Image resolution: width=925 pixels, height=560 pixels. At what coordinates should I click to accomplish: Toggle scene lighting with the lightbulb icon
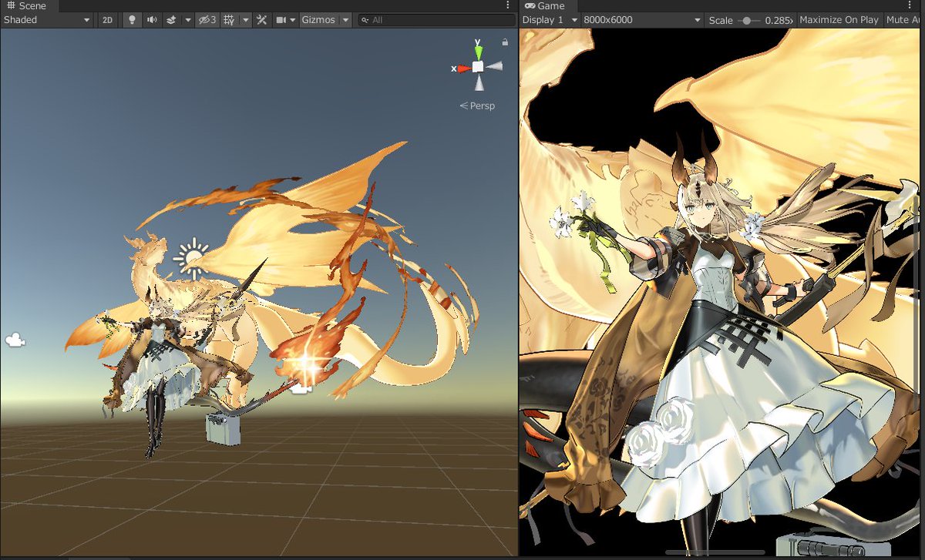(133, 20)
